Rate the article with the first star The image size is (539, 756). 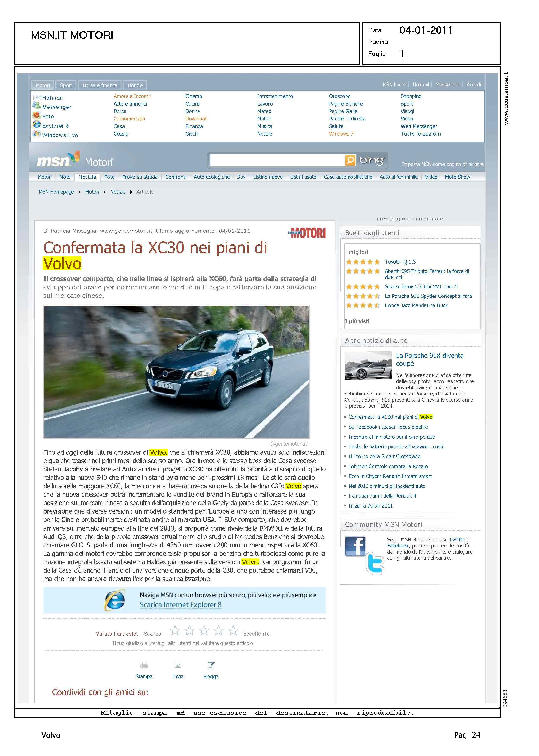click(x=175, y=630)
